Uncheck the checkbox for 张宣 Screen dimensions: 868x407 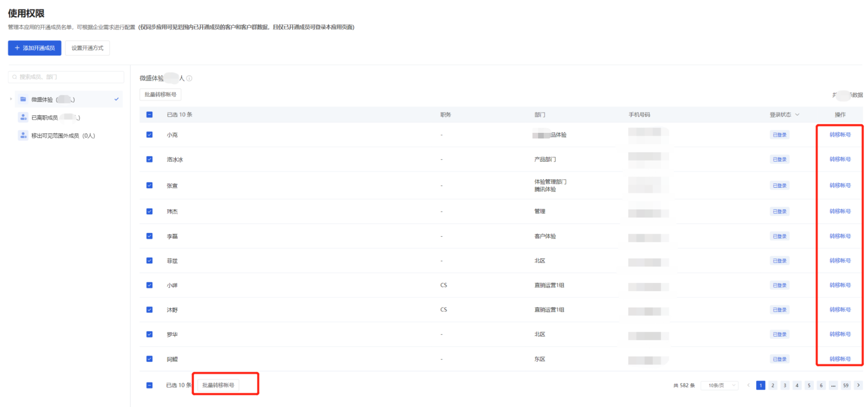pos(149,185)
